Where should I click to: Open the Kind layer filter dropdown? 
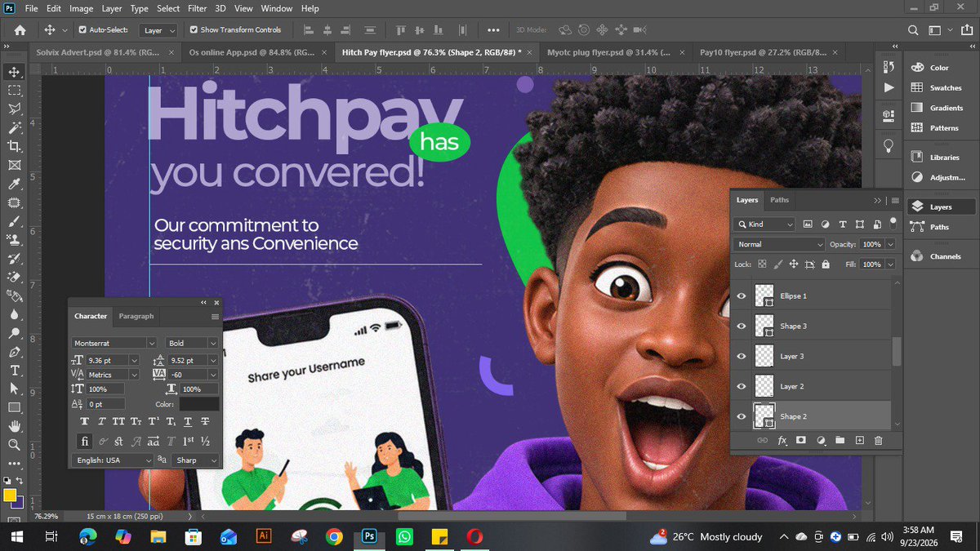[764, 224]
